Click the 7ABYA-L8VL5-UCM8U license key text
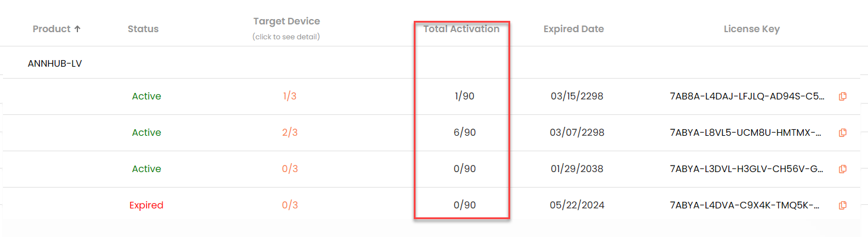 pyautogui.click(x=746, y=133)
